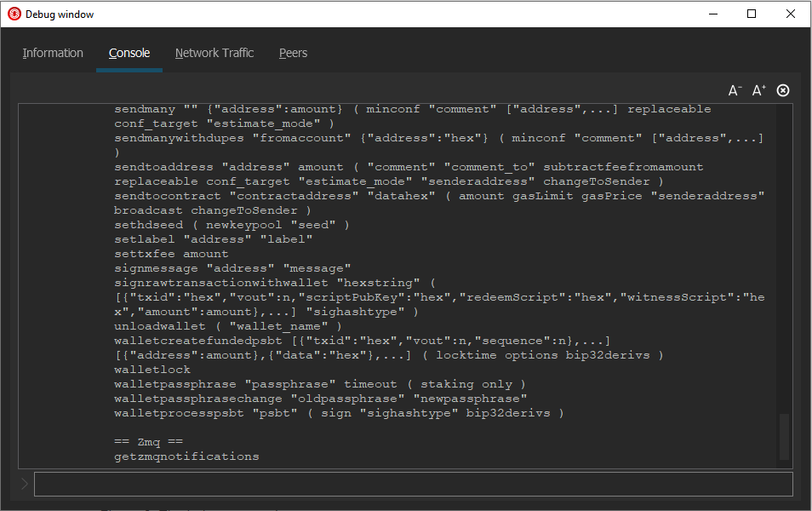Click the 'conf_target "estimate_mode"' line
The width and height of the screenshot is (812, 511).
224,123
